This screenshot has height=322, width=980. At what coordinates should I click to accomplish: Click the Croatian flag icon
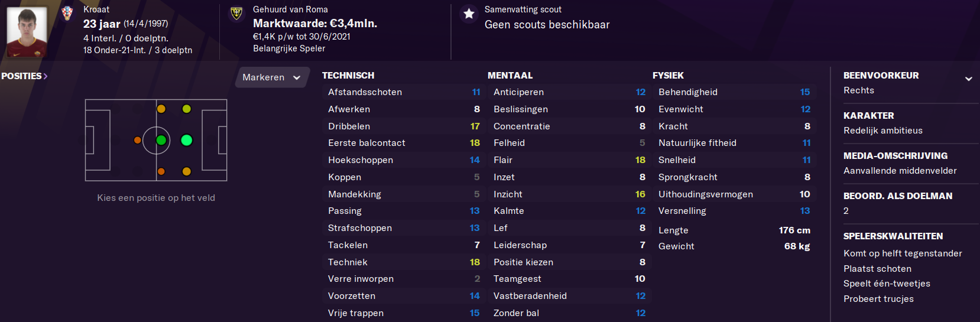click(x=67, y=12)
